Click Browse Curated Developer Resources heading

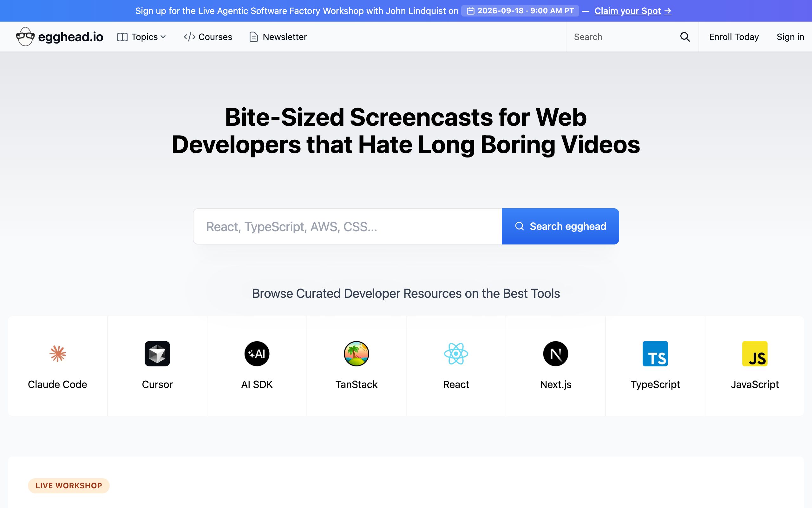pos(406,293)
